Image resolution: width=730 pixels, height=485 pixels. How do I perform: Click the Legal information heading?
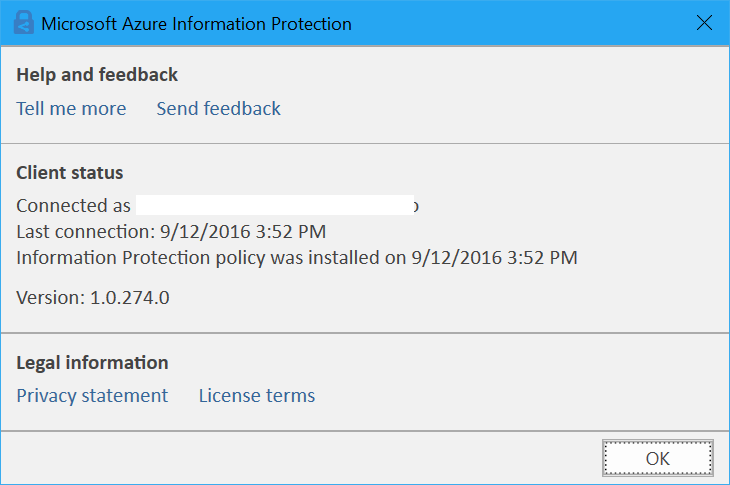coord(92,362)
